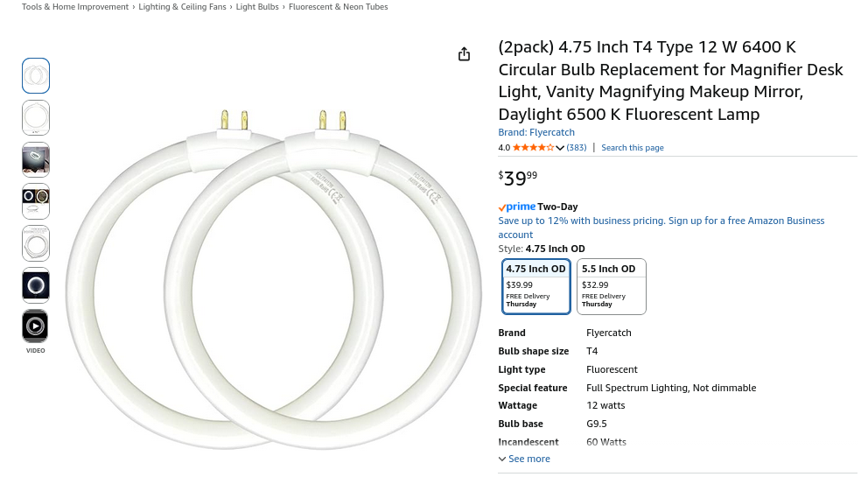Navigate to Light Bulbs breadcrumb

(x=257, y=7)
